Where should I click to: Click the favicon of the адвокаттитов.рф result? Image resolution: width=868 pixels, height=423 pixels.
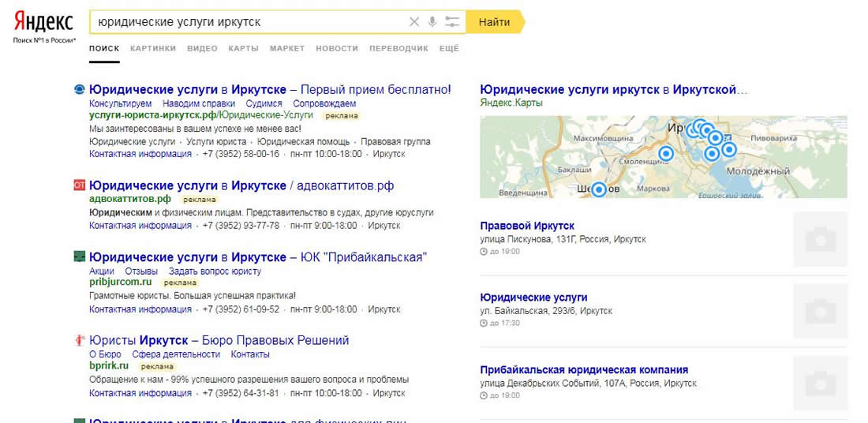[x=78, y=185]
